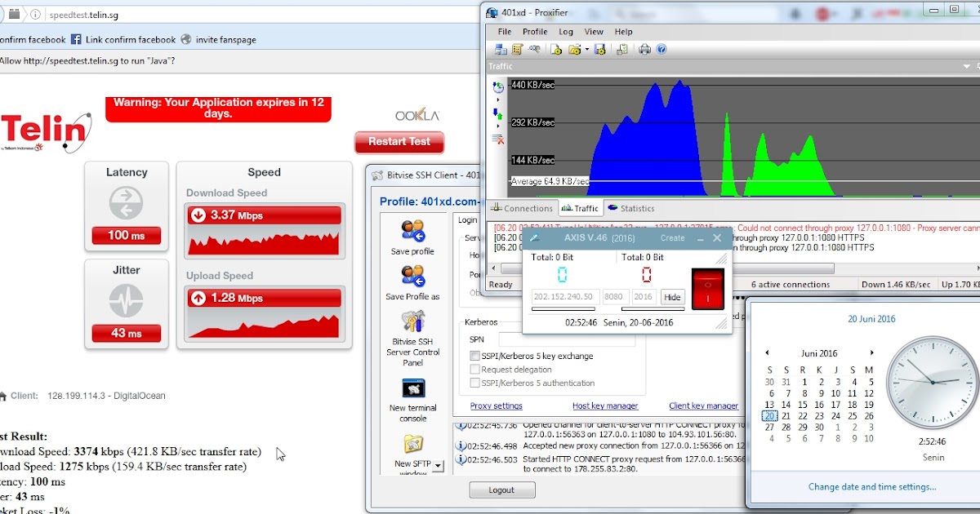Image resolution: width=980 pixels, height=514 pixels.
Task: Open the Profile menu in Proxifier
Action: 535,32
